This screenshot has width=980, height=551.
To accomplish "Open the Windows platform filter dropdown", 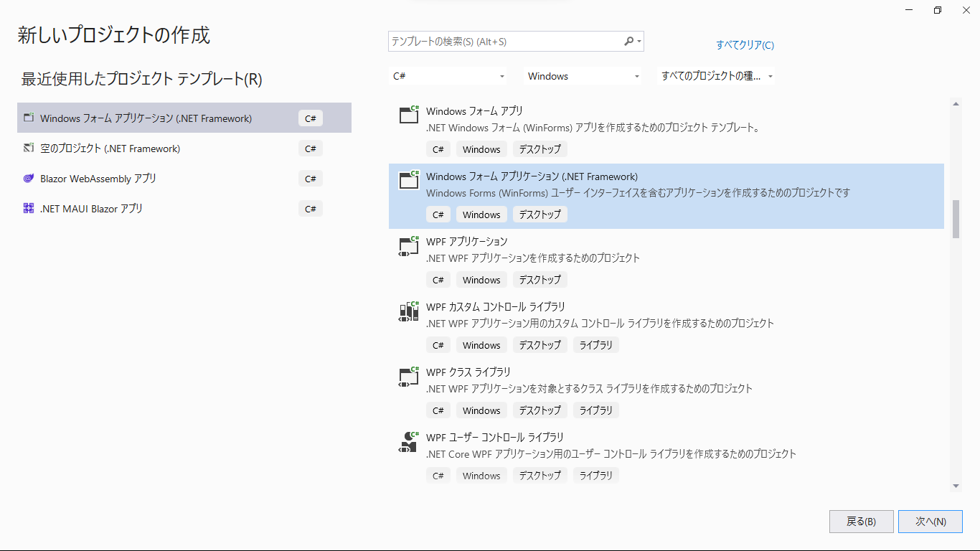I will pyautogui.click(x=583, y=76).
